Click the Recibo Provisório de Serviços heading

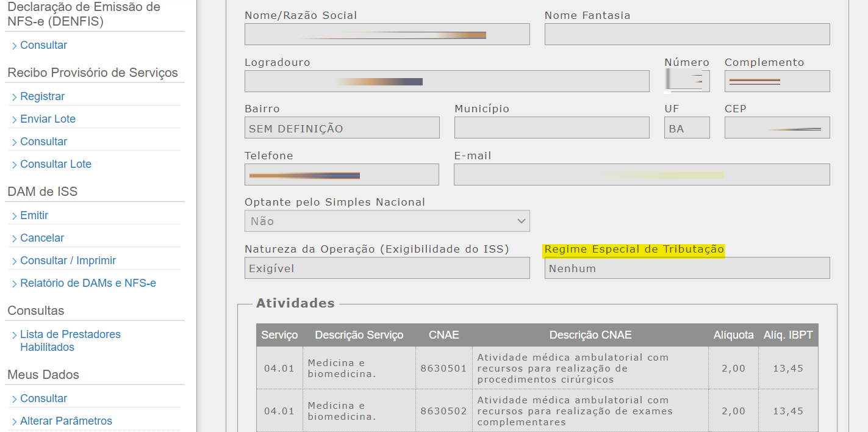93,73
